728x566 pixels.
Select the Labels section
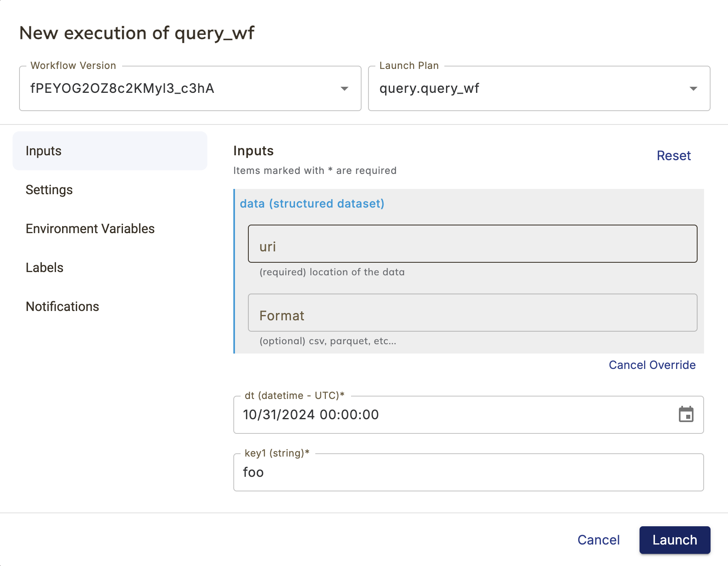pos(44,267)
